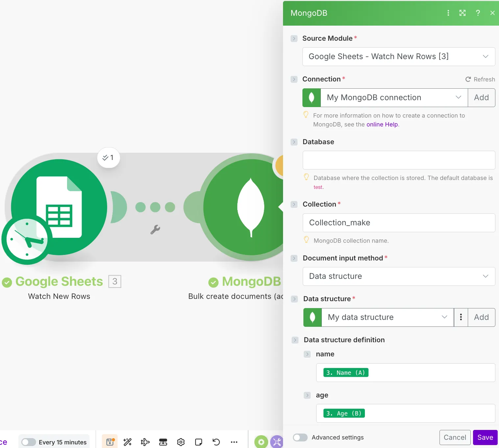Click the Watch New Rows label
Image resolution: width=499 pixels, height=448 pixels.
(x=59, y=296)
